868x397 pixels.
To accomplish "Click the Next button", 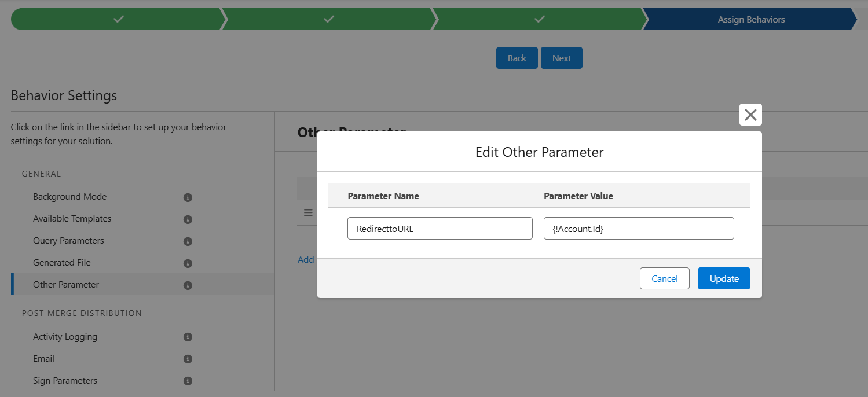I will pos(562,58).
